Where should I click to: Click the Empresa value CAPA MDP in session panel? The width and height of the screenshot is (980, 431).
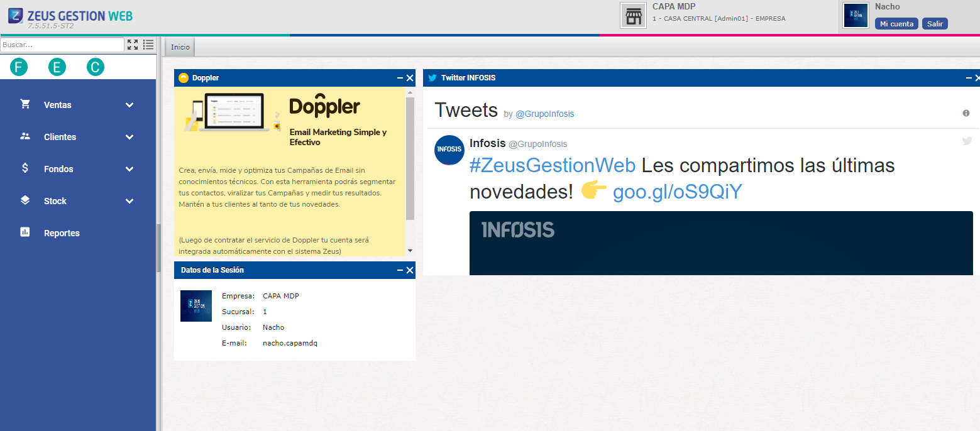281,296
